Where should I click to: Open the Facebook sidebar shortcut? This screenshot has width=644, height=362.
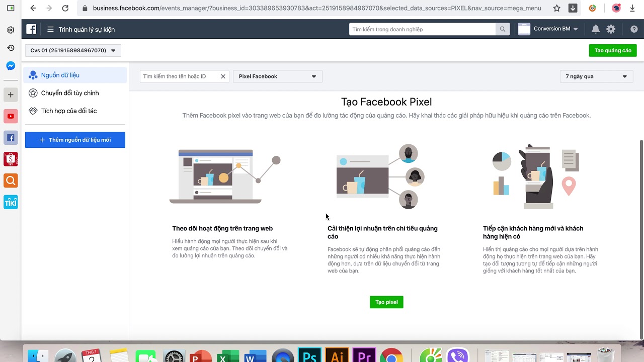click(11, 138)
